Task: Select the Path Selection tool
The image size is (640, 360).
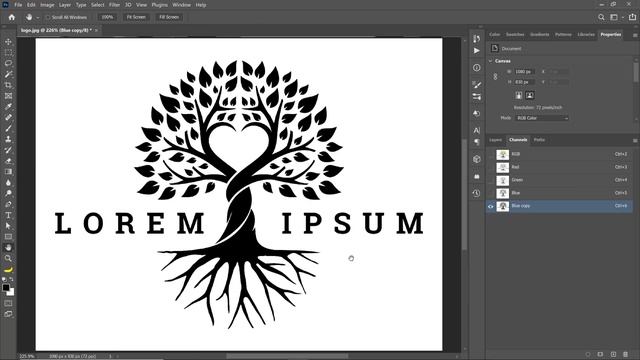Action: click(x=8, y=226)
